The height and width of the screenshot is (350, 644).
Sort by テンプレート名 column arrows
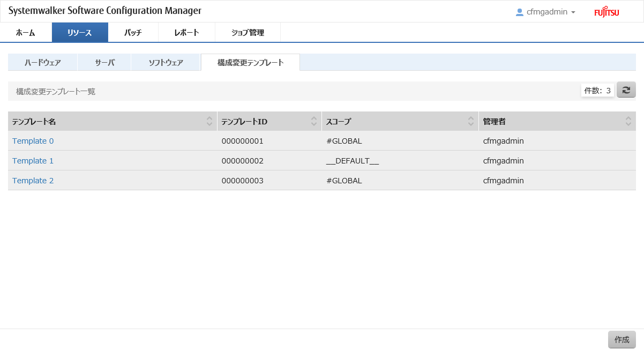coord(209,122)
